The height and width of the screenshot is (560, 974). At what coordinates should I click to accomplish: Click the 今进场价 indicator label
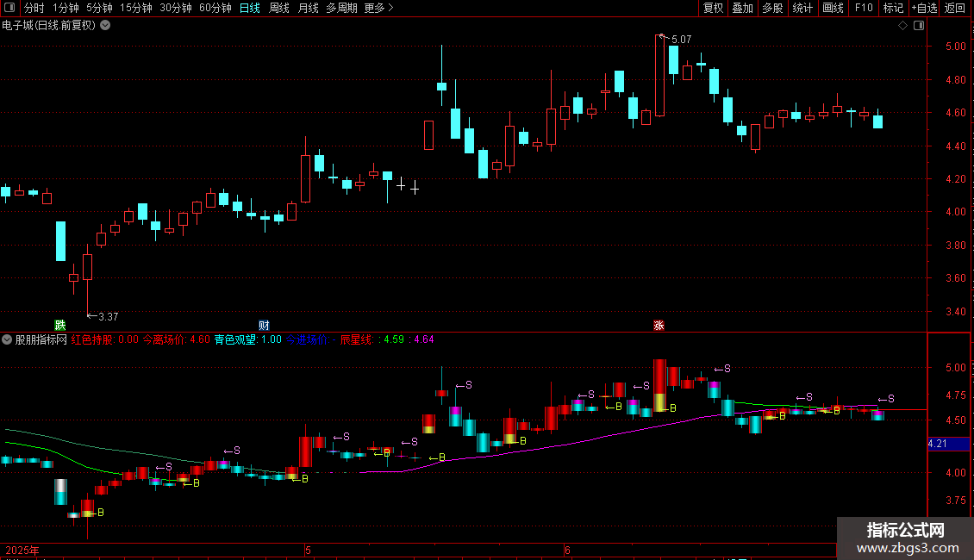[x=306, y=339]
